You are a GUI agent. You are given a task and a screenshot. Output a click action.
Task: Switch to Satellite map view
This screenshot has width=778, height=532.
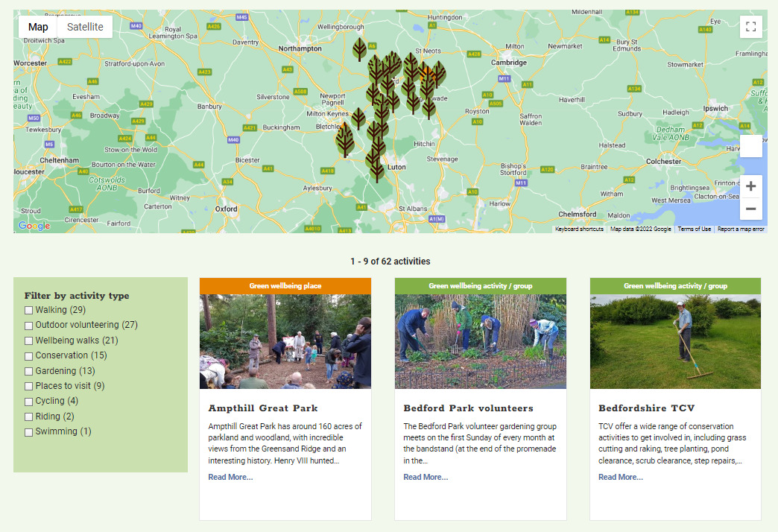tap(85, 27)
